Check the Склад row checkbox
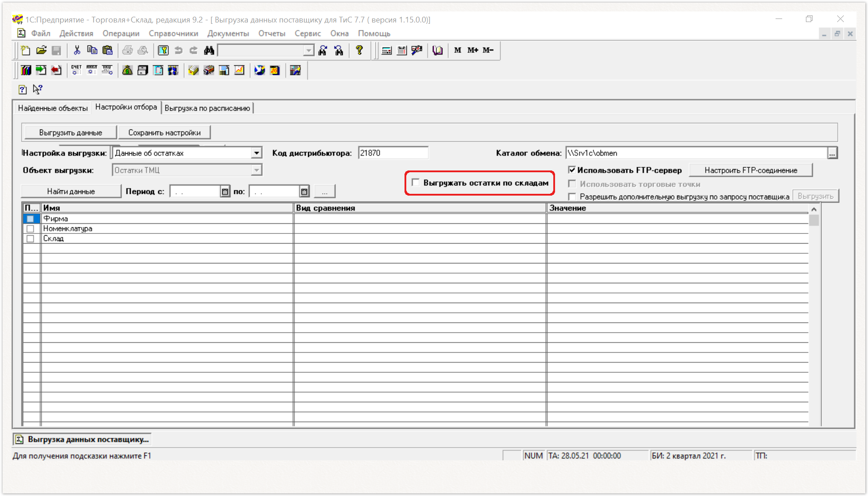This screenshot has width=868, height=496. click(x=30, y=239)
